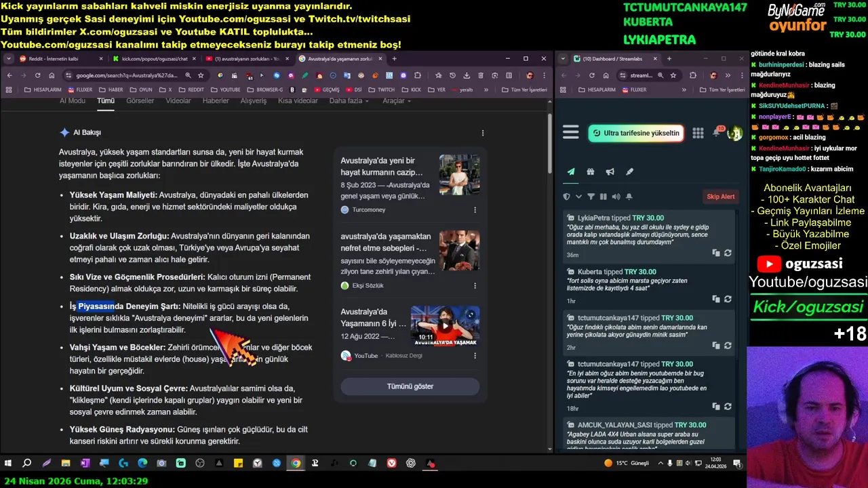Open 15°C Güneşli weather widget
Viewport: 868px width, 488px height.
627,464
